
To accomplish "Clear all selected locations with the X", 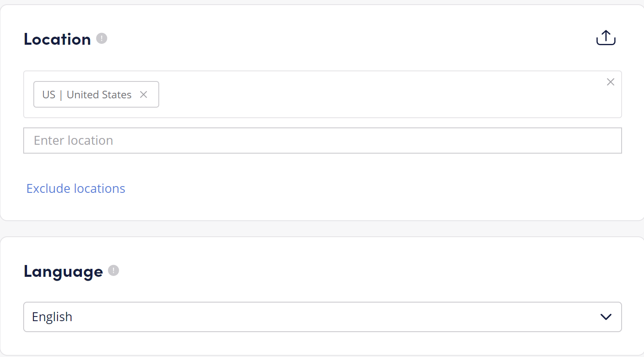I will coord(611,82).
